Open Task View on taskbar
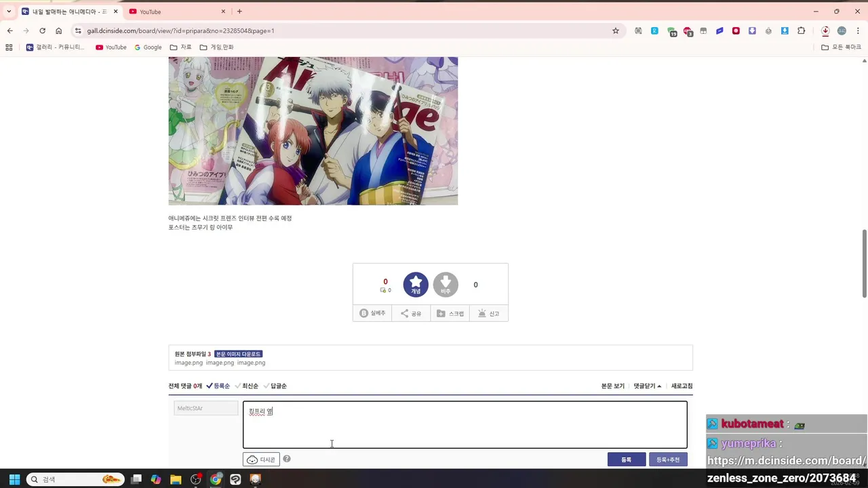Screen dimensions: 868x488 [136, 479]
